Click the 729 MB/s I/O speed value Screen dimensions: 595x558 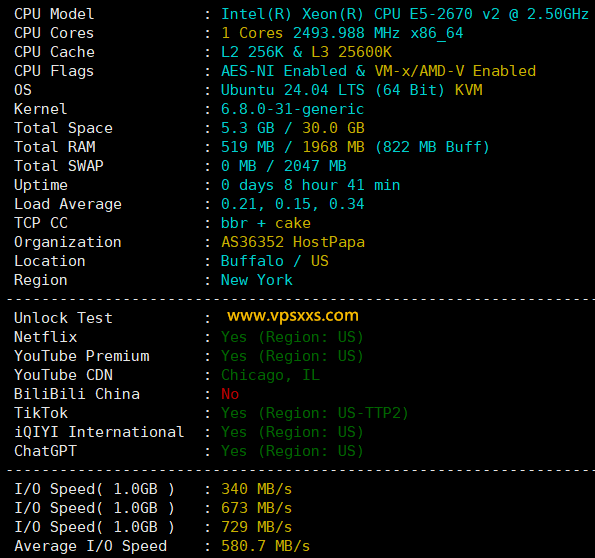(x=257, y=527)
